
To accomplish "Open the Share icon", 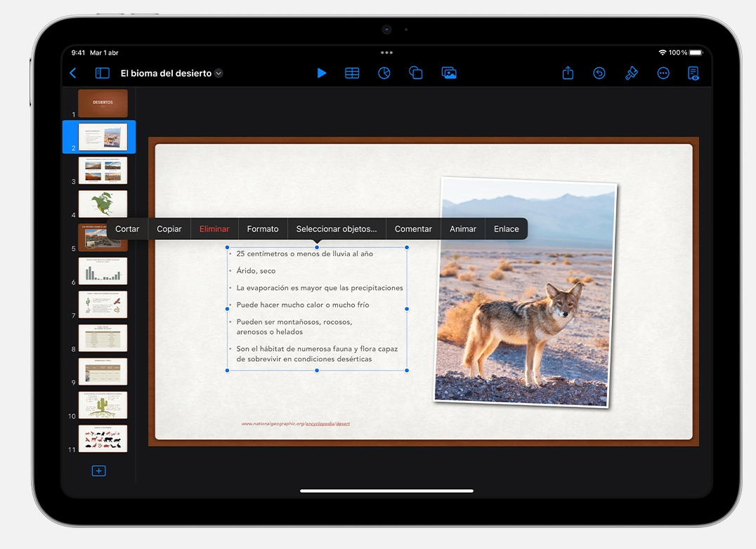I will 568,73.
